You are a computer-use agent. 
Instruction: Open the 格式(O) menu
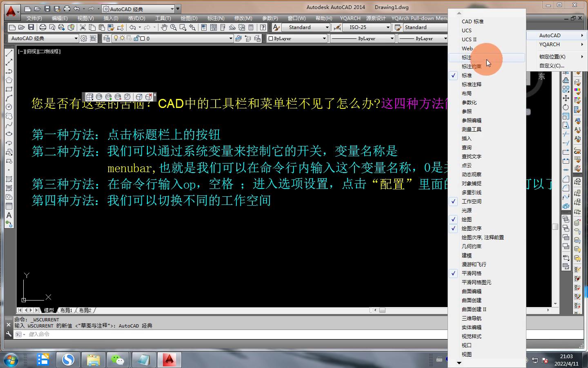(136, 18)
